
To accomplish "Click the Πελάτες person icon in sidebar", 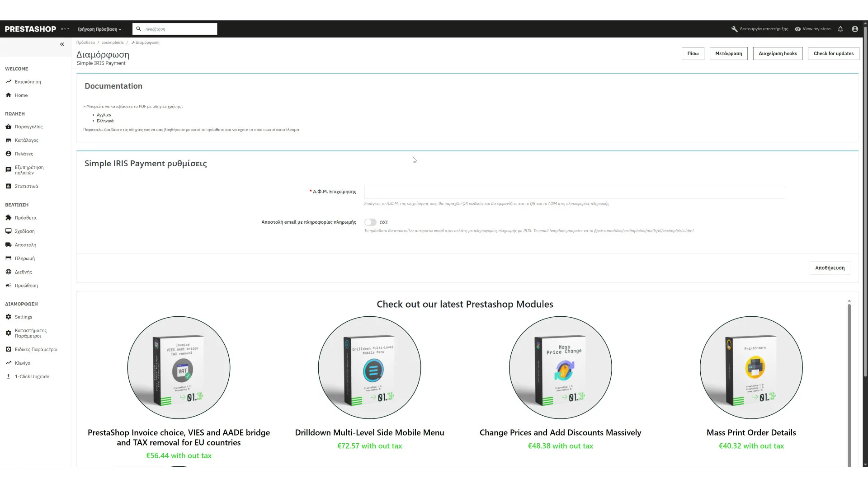I will (8, 154).
